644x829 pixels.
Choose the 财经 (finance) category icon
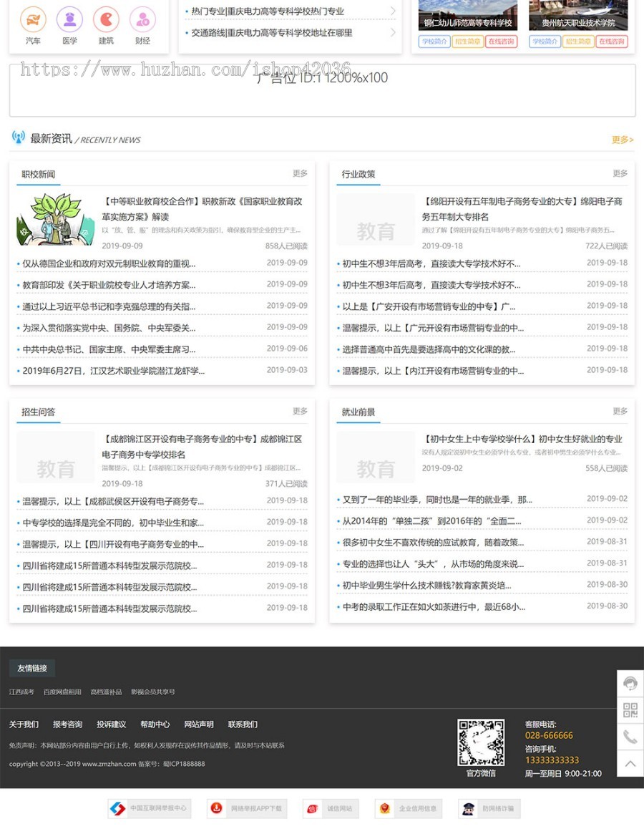(x=142, y=19)
